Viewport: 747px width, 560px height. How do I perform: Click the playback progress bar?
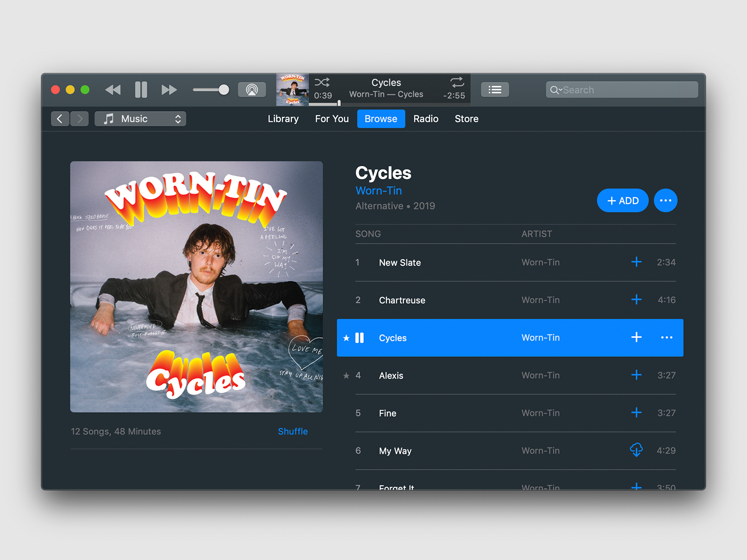click(389, 104)
